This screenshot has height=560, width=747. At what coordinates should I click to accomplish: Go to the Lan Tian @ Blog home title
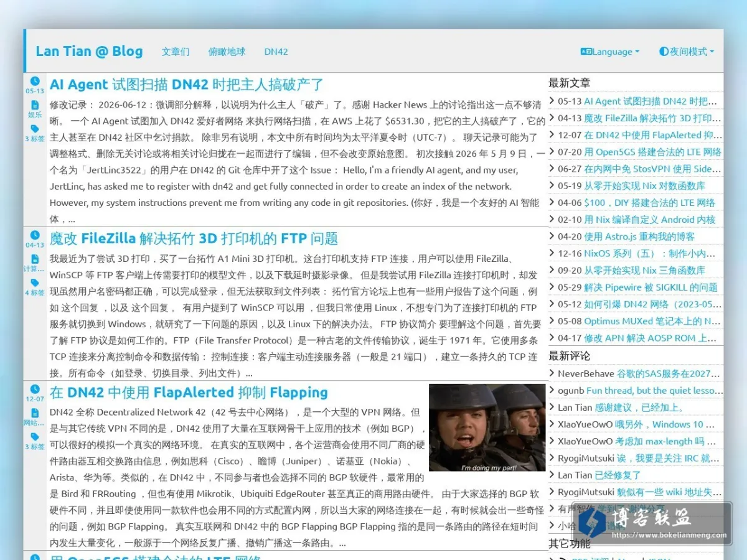[89, 51]
